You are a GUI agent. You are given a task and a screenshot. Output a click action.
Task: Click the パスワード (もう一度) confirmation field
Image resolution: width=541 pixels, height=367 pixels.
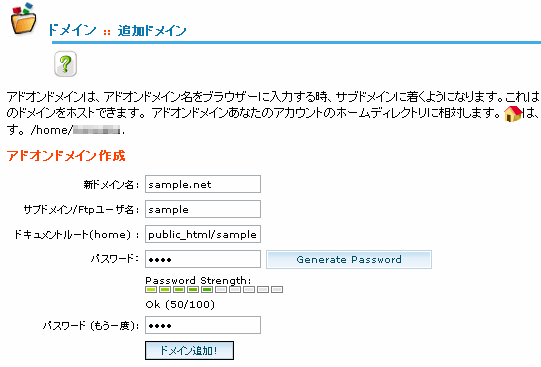coord(203,325)
